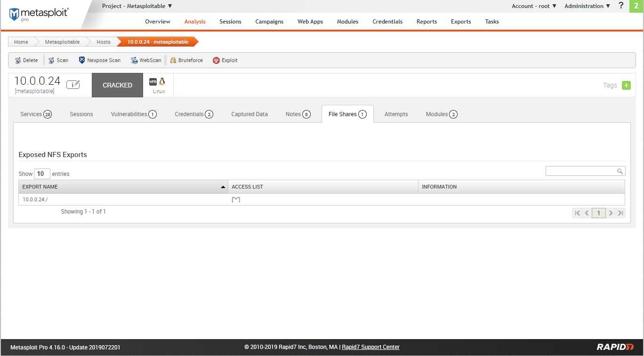The height and width of the screenshot is (356, 644).
Task: Click the ["*"] access list cell
Action: coord(323,199)
